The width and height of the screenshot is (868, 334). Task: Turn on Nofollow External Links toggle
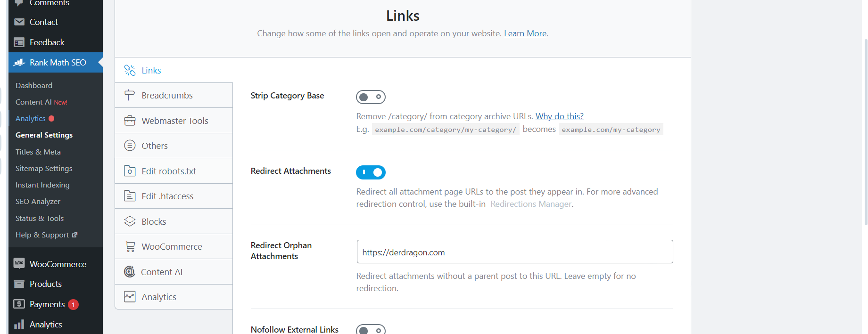(x=371, y=330)
